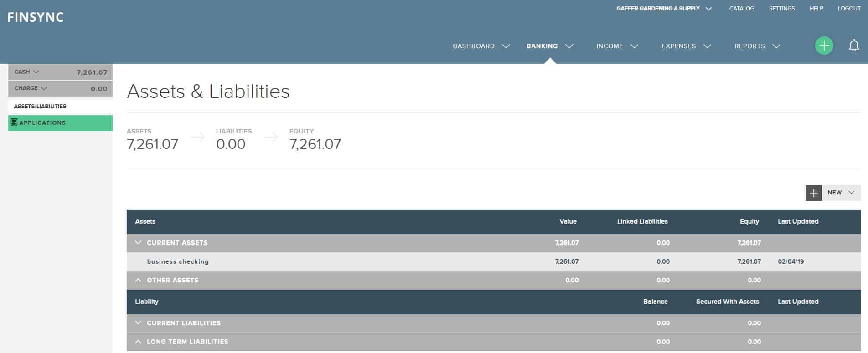Expand the Dashboard menu chevron
The height and width of the screenshot is (353, 868).
coord(506,46)
